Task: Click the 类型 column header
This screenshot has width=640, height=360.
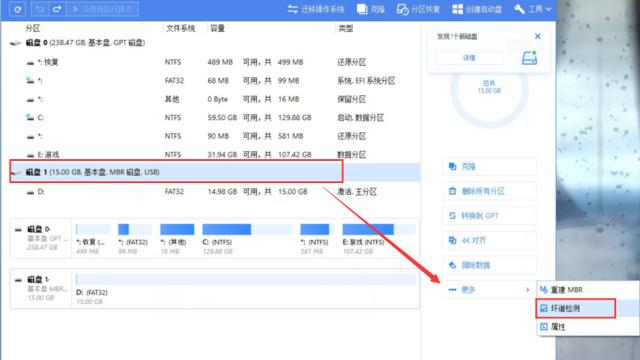Action: pyautogui.click(x=345, y=28)
